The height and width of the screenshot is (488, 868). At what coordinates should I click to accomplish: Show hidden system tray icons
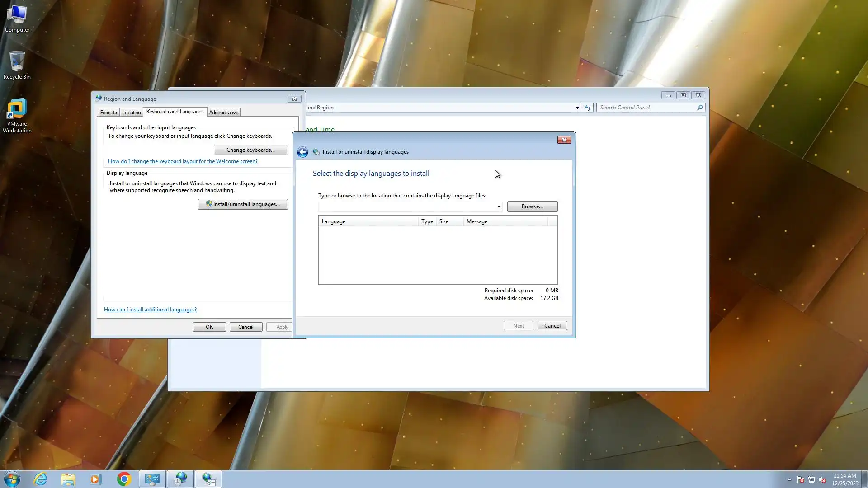pyautogui.click(x=789, y=479)
